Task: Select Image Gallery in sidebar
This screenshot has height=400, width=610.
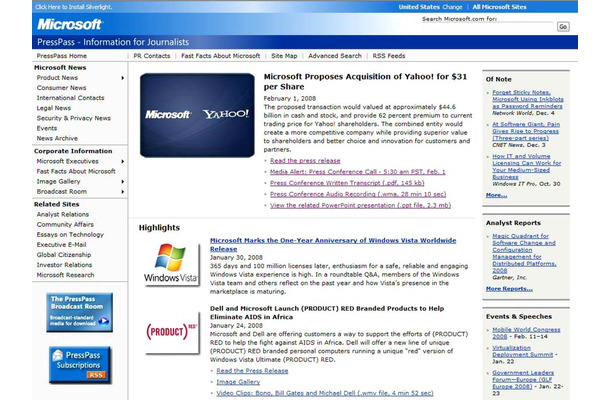Action: click(x=58, y=181)
